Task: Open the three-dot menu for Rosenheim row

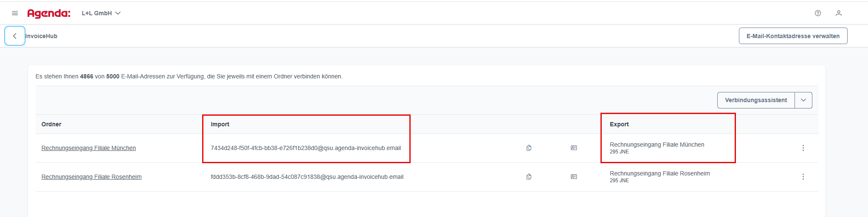Action: [x=803, y=177]
